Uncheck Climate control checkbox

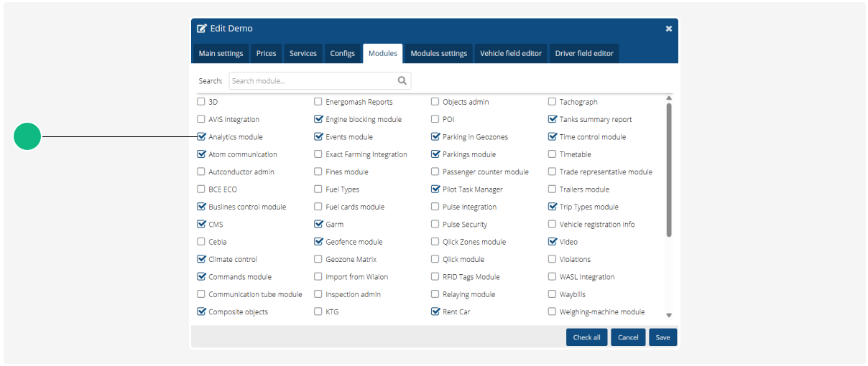click(201, 259)
